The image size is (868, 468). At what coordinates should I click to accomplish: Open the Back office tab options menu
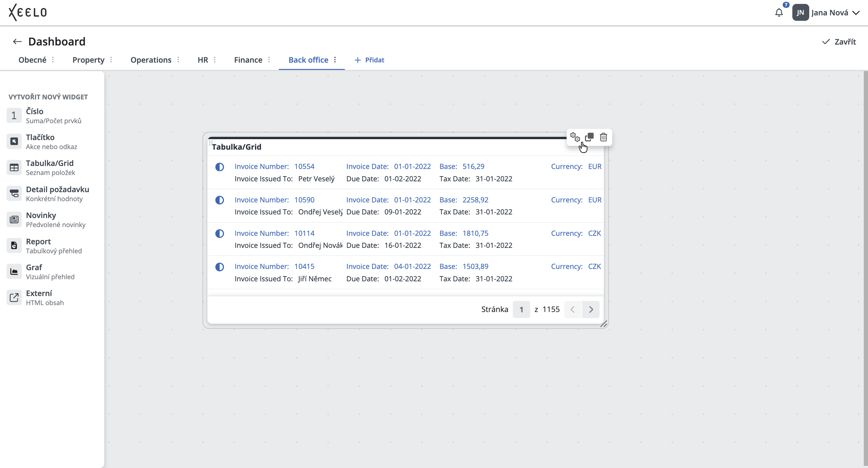[335, 60]
